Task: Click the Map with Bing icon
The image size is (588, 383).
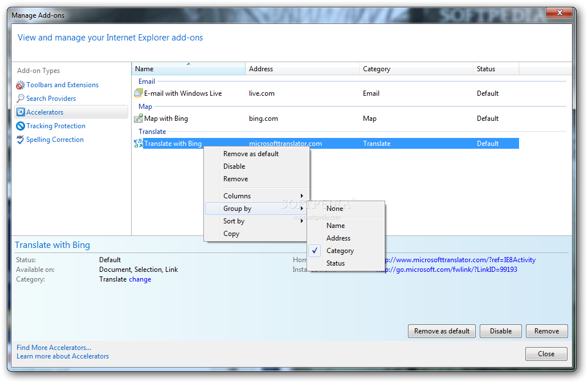Action: [x=138, y=119]
